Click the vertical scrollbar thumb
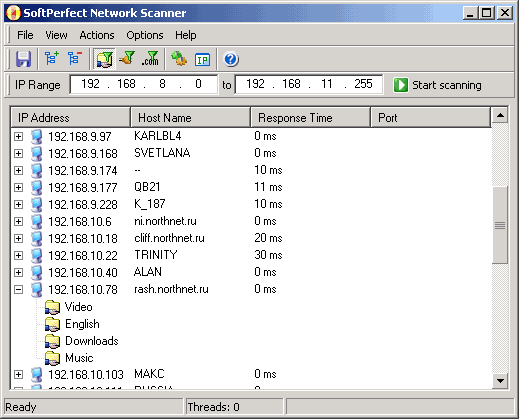Viewport: 519px width, 419px height. [x=500, y=225]
